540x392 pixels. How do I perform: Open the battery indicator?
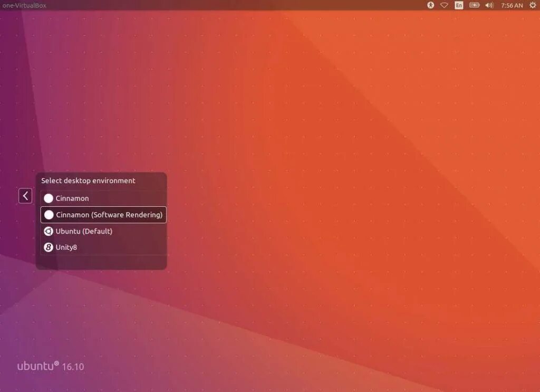click(474, 5)
